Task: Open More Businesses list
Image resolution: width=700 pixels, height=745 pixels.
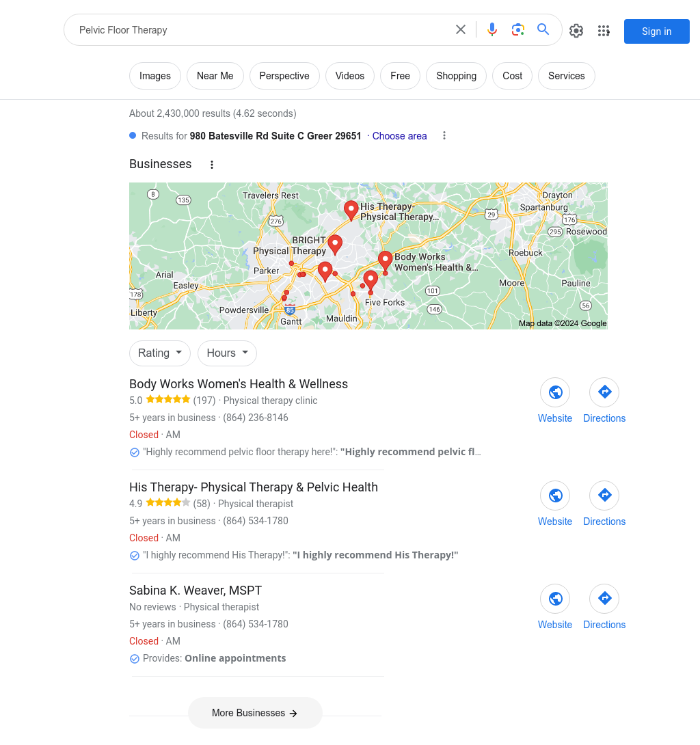Action: tap(255, 713)
